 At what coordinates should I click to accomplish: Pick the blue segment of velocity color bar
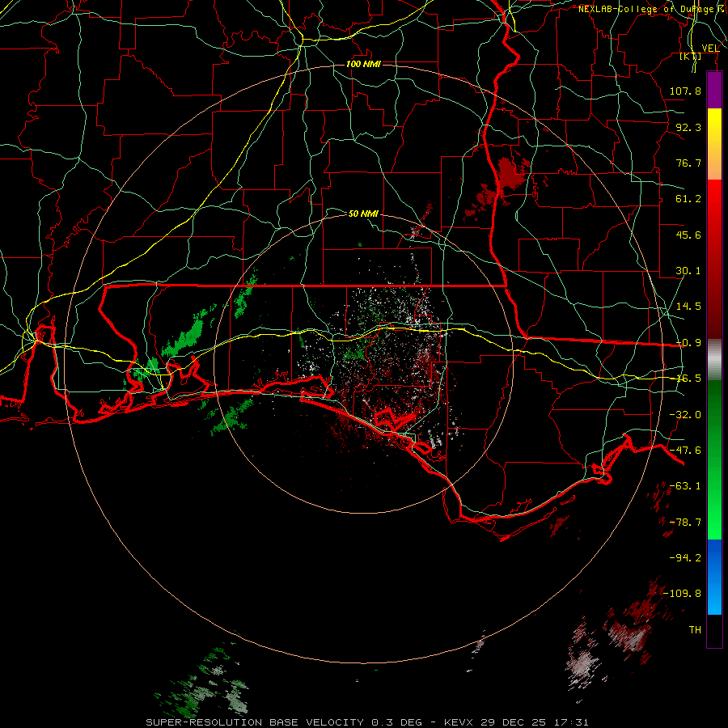(714, 577)
